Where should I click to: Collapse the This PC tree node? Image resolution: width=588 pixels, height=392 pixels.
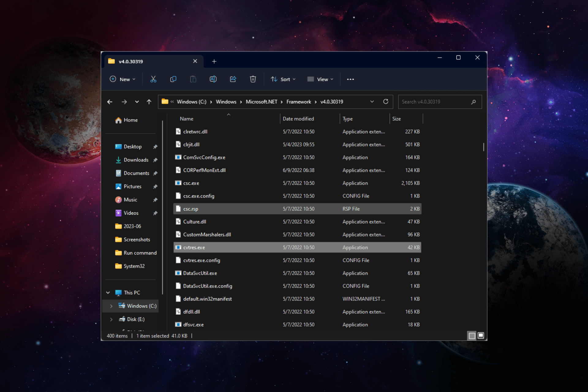tap(108, 293)
